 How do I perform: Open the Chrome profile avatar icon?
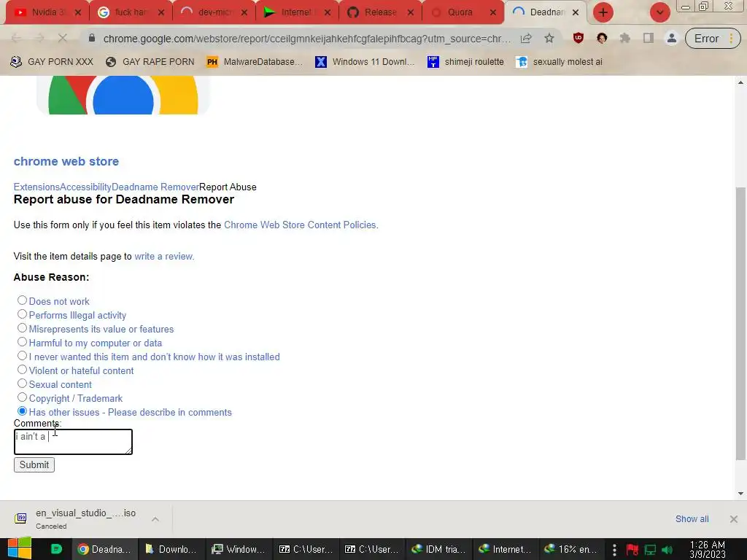(672, 39)
